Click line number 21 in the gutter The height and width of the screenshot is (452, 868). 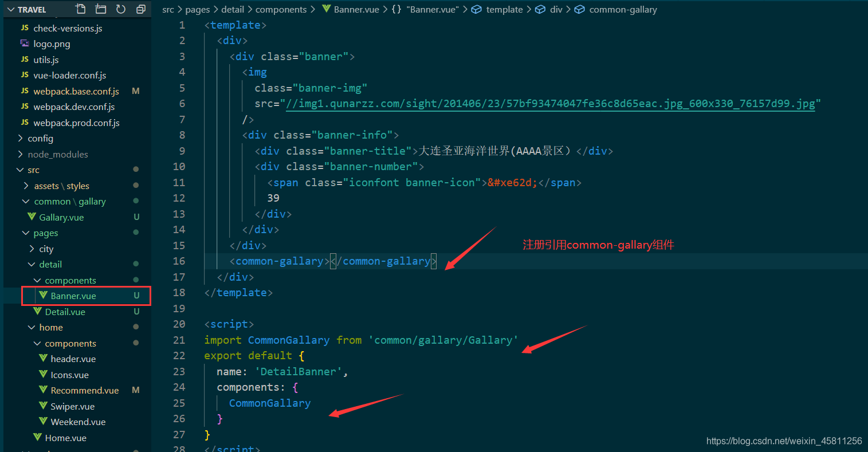[179, 340]
